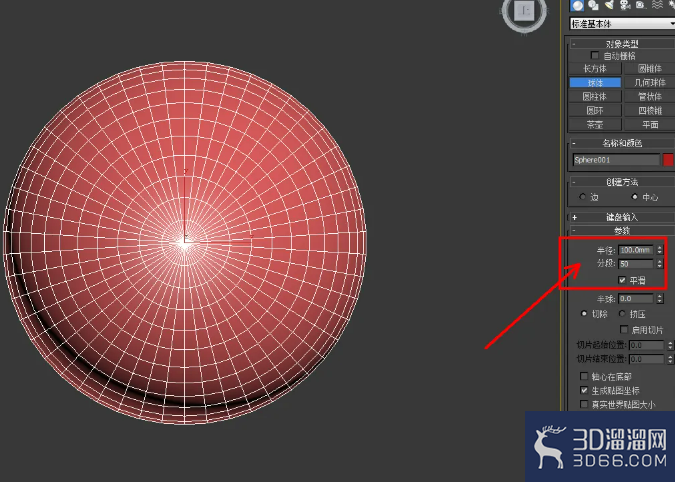The height and width of the screenshot is (482, 675).
Task: Collapse the 参数 rollout
Action: coord(622,231)
